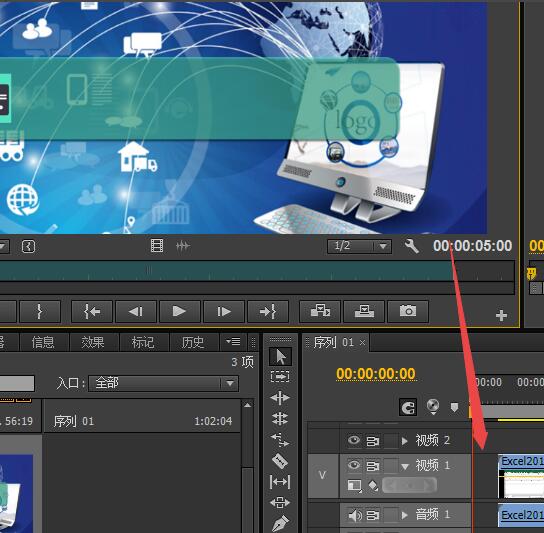This screenshot has height=533, width=544.
Task: Hide the 视频 2 track eye
Action: coord(354,440)
